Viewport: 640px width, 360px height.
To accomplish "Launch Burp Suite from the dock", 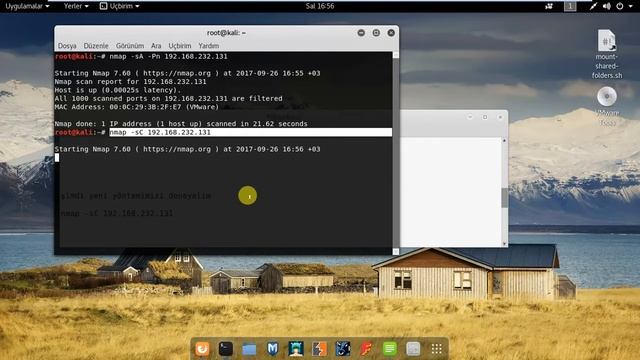I will click(x=320, y=349).
